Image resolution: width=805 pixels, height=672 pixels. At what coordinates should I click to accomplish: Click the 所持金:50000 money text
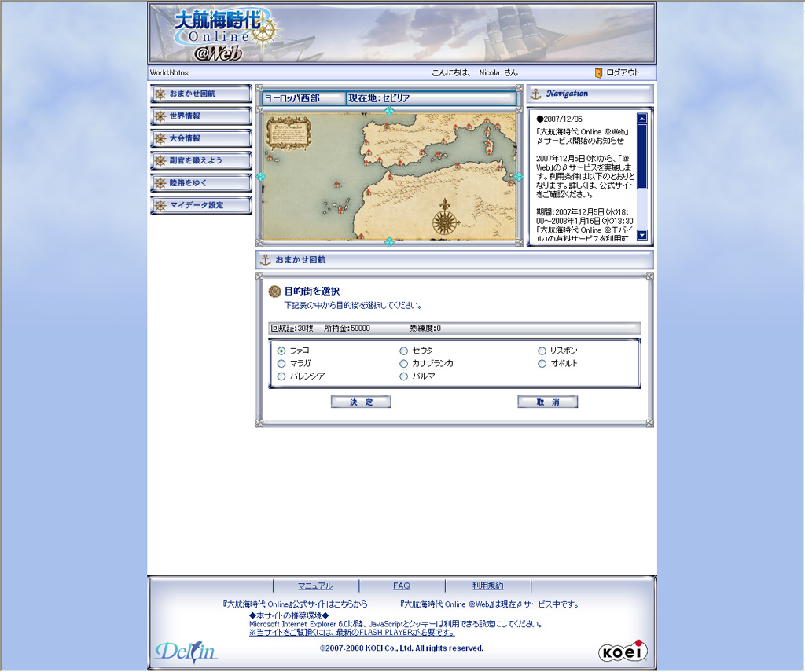tap(347, 329)
